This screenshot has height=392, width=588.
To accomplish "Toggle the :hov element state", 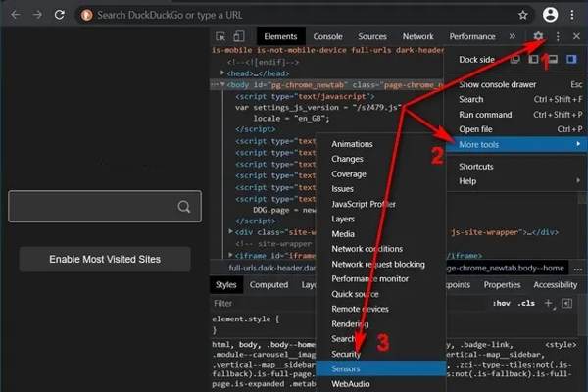I will click(502, 303).
